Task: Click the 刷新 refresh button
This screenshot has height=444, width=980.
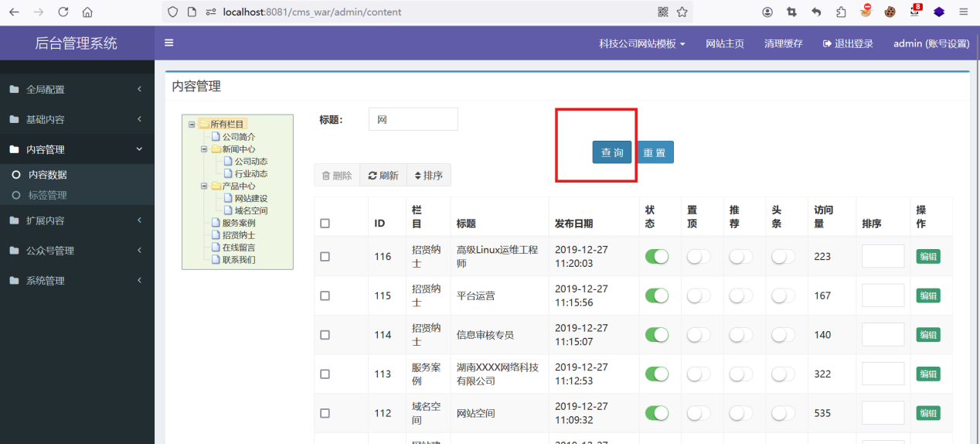Action: (383, 176)
